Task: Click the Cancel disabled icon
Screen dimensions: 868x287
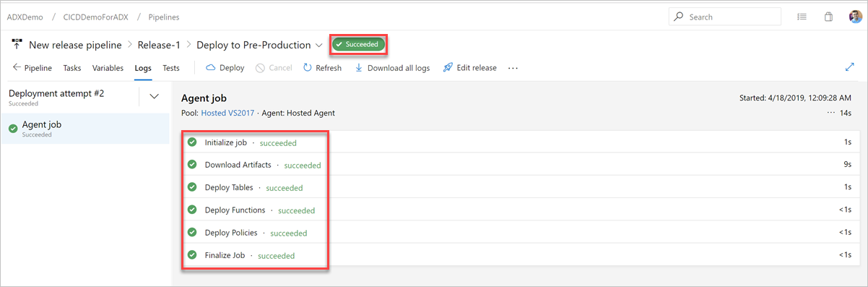Action: click(260, 68)
